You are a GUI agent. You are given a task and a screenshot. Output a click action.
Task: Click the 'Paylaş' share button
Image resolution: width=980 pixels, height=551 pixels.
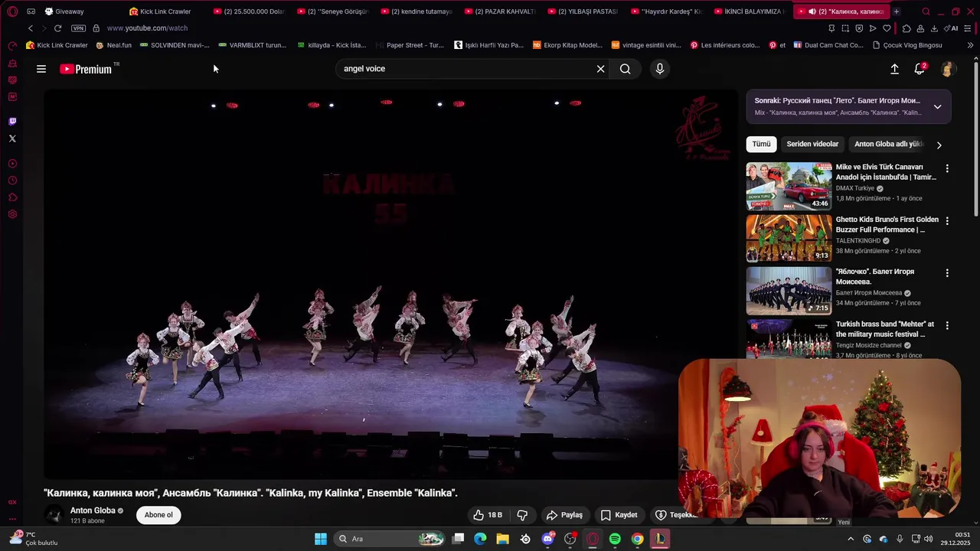[x=564, y=515]
